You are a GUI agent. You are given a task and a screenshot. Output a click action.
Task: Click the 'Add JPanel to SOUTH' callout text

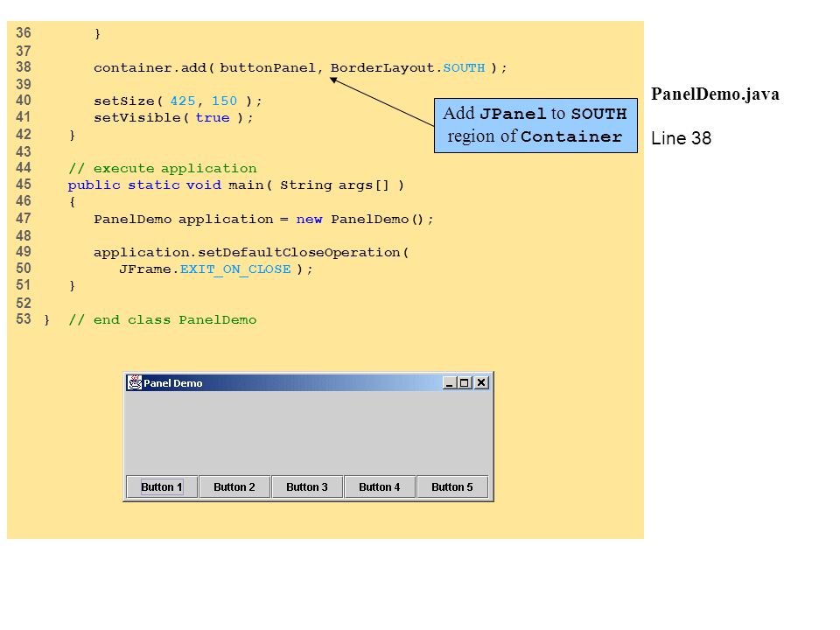click(535, 114)
